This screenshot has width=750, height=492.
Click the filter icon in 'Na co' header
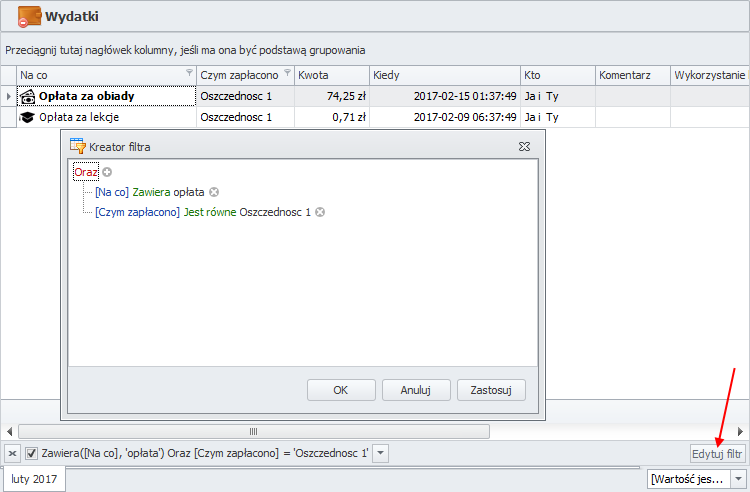coord(190,74)
